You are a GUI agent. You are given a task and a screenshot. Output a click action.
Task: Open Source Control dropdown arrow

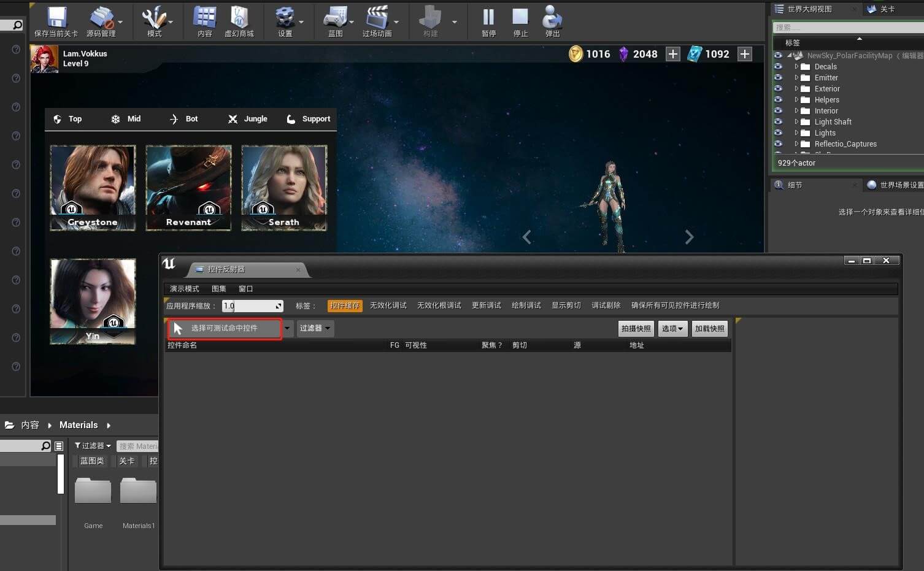click(x=120, y=22)
